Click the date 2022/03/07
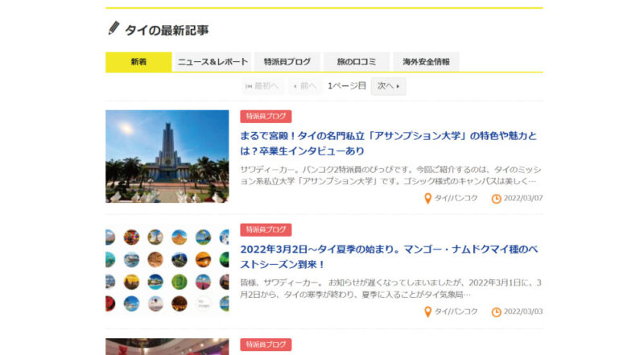Viewport: 644px width, 355px height. 523,198
